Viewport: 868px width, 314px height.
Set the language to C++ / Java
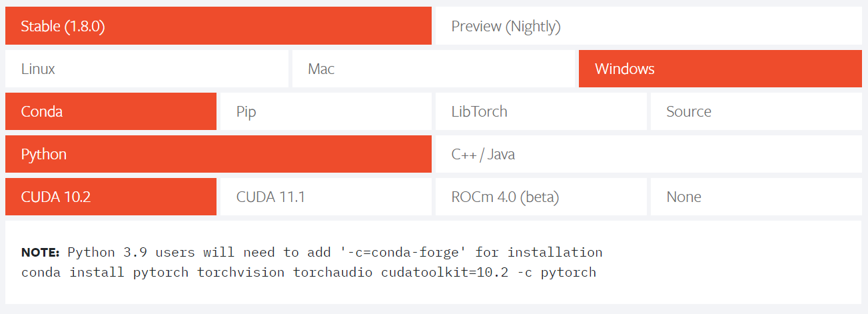649,154
